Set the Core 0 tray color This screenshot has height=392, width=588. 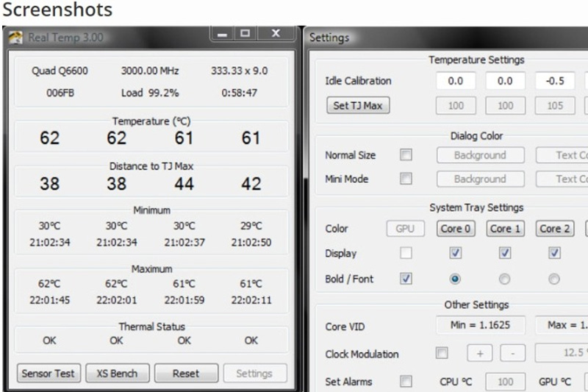click(x=456, y=229)
